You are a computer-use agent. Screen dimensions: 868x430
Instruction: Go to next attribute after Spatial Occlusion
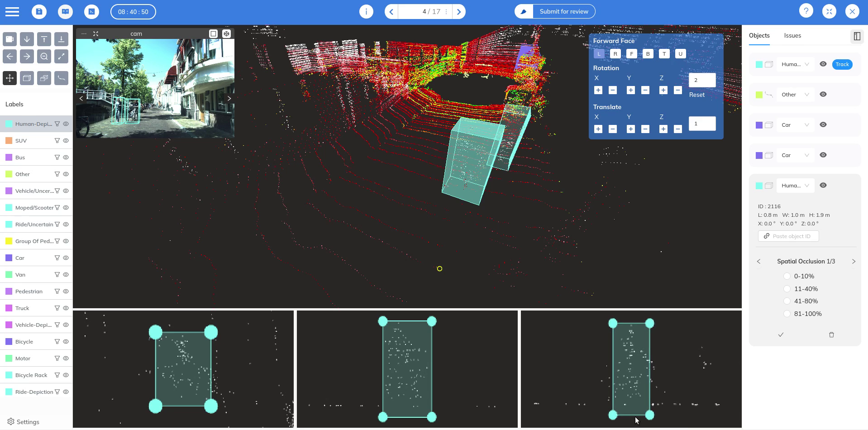coord(854,262)
